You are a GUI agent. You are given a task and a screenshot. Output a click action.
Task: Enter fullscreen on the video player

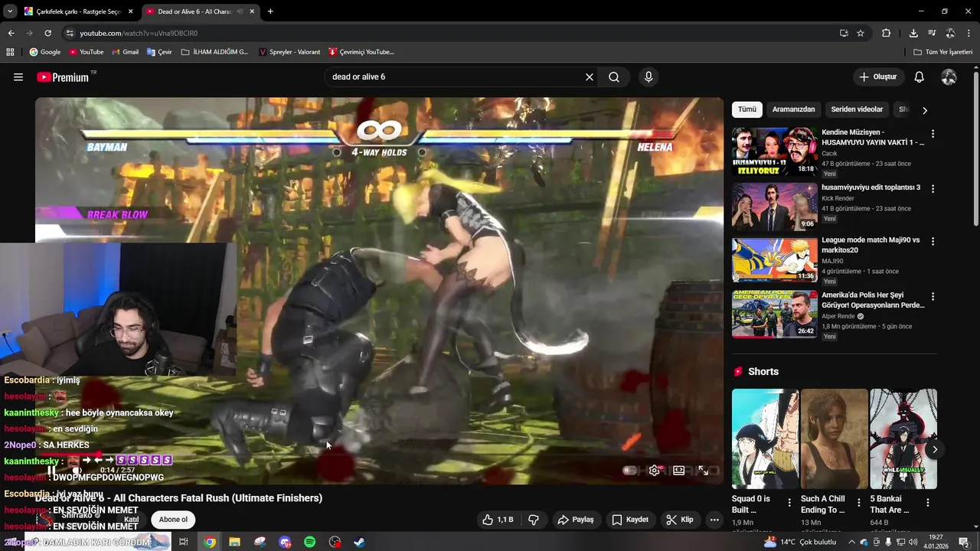point(704,471)
